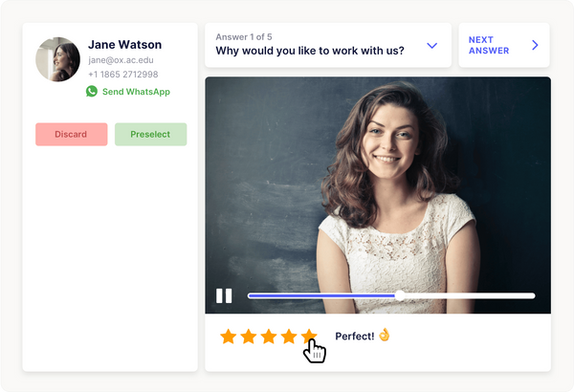Give five stars with the last star
This screenshot has width=574, height=392.
(x=308, y=337)
